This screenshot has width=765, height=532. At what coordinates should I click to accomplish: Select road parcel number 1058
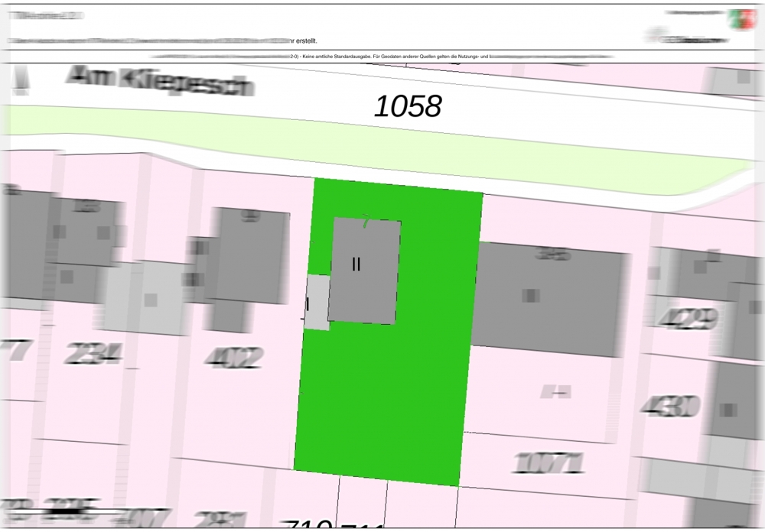408,107
